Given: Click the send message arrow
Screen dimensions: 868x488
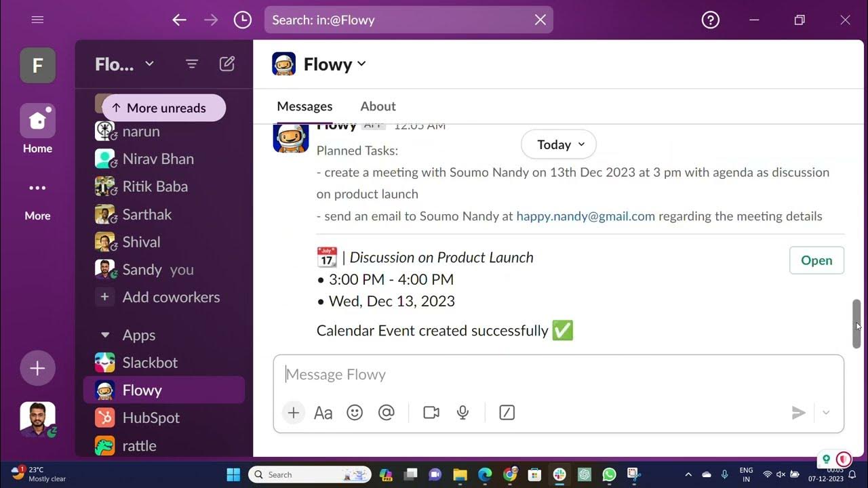Looking at the screenshot, I should [799, 412].
